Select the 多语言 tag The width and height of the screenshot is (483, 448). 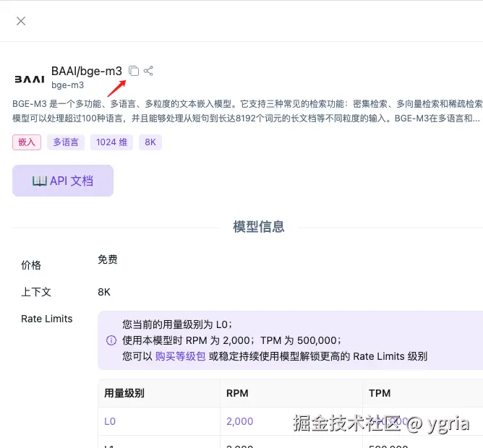(x=66, y=142)
